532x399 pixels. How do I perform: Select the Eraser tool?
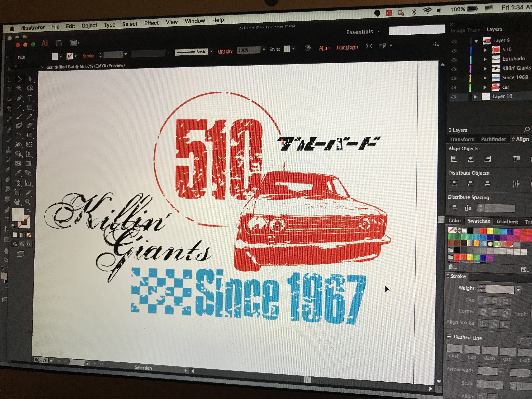pyautogui.click(x=29, y=125)
